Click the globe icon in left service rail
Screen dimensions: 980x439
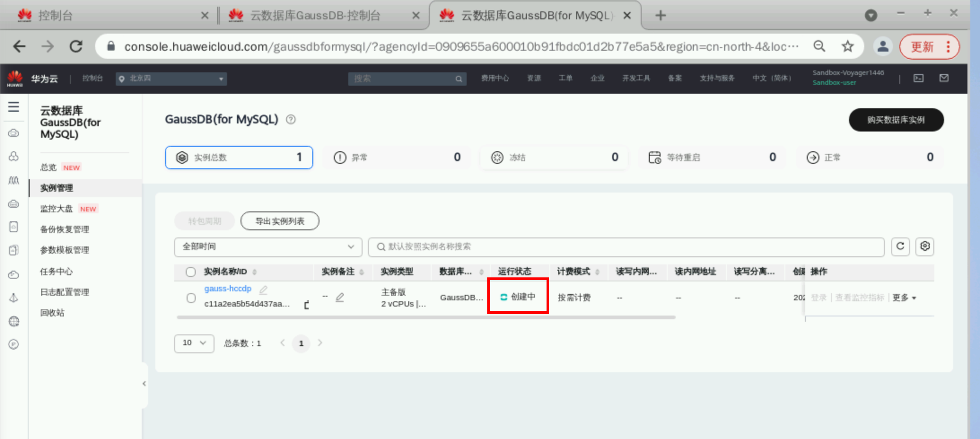coord(14,321)
